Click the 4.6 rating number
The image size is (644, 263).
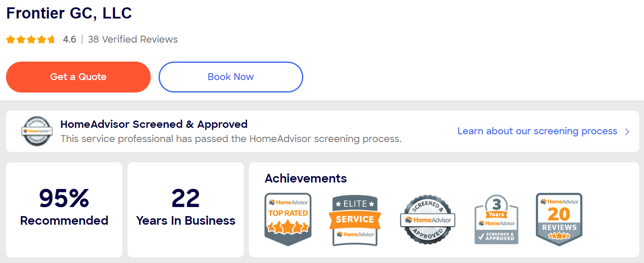click(69, 40)
